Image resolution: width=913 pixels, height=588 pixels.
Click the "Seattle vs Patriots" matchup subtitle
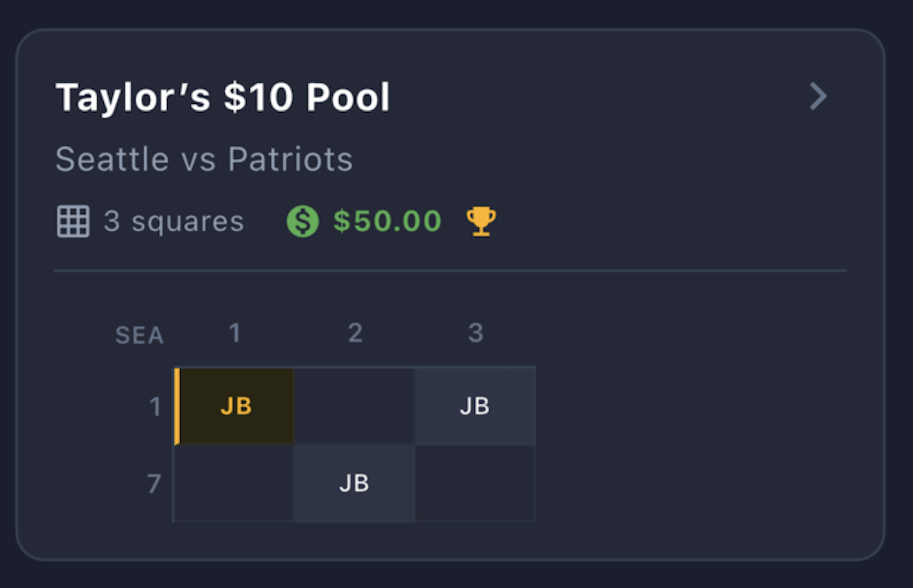coord(204,160)
